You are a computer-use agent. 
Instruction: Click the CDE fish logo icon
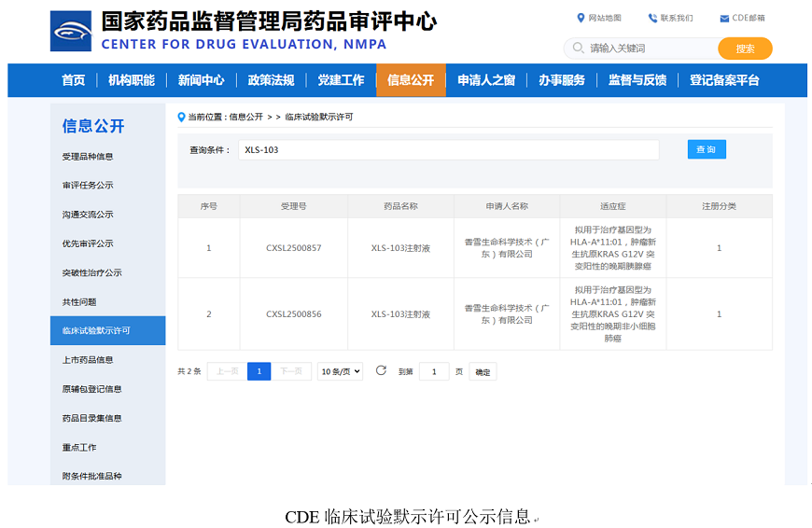click(71, 32)
